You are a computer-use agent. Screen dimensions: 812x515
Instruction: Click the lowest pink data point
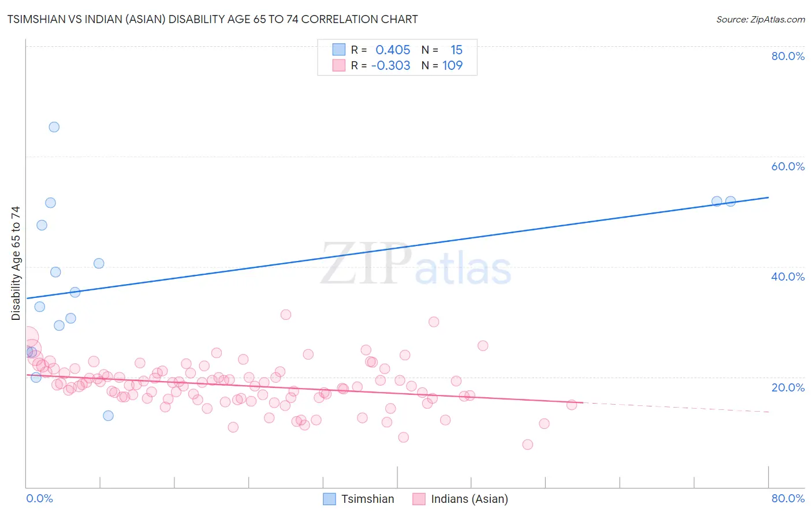click(x=527, y=445)
